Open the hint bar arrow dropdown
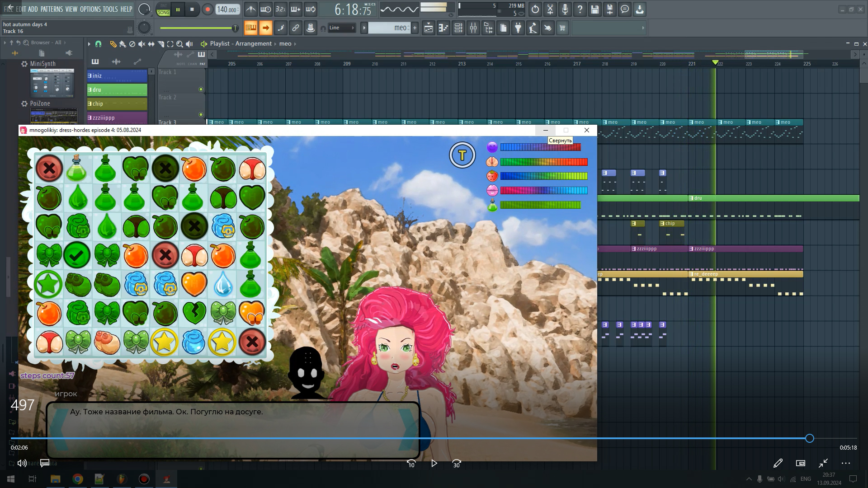The width and height of the screenshot is (868, 488). [x=643, y=28]
